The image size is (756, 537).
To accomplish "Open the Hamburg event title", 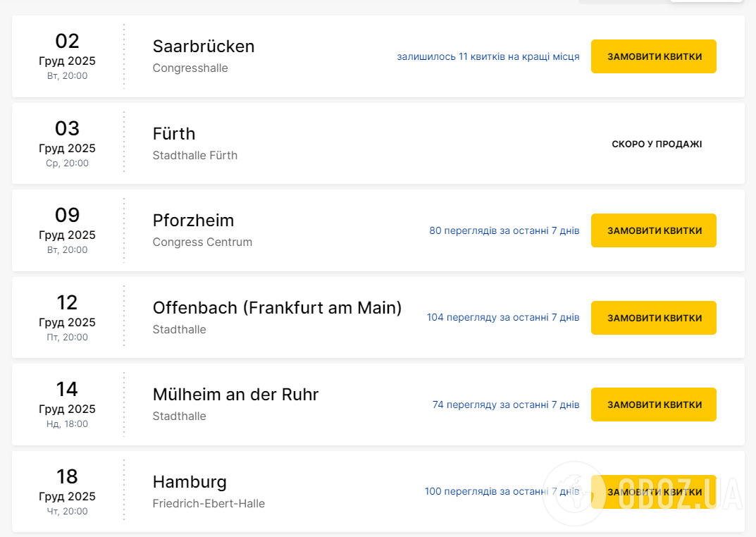I will coord(190,482).
